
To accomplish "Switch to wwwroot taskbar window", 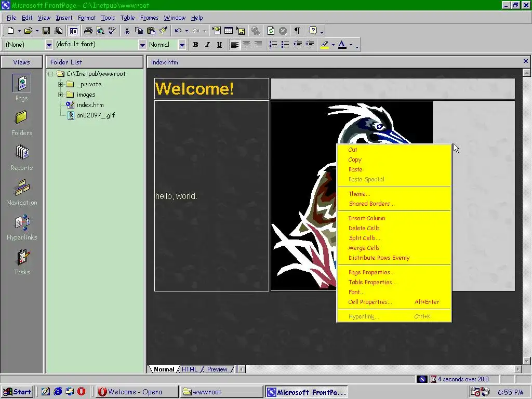I will pos(221,392).
